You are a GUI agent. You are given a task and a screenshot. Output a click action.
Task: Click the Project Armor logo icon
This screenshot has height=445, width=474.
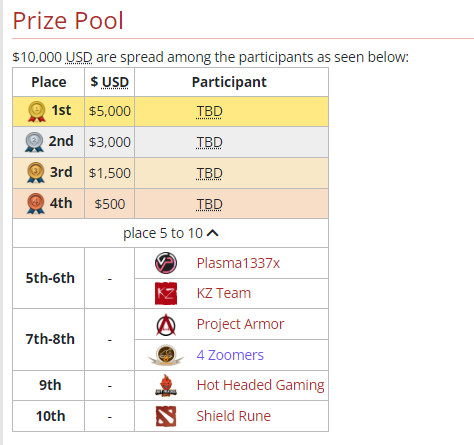(166, 324)
